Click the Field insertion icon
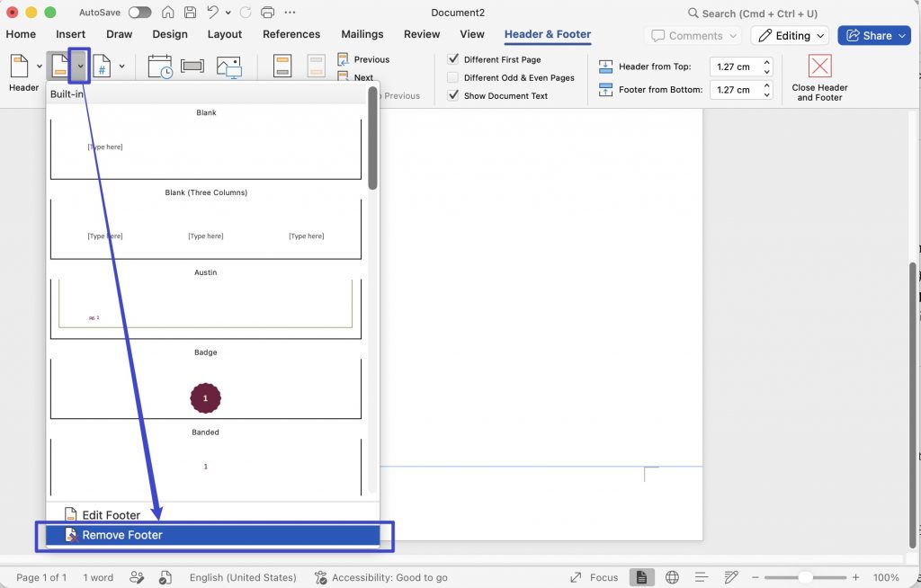The height and width of the screenshot is (588, 921). (x=192, y=66)
